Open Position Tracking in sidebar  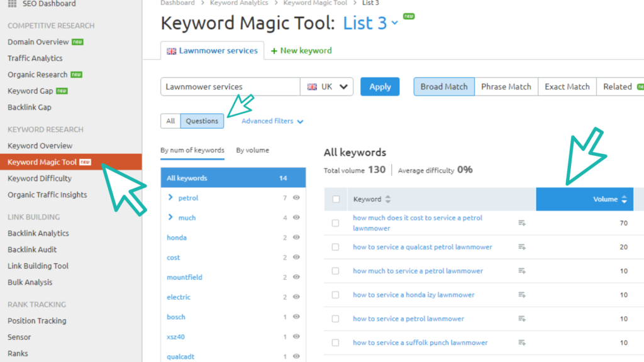click(37, 321)
